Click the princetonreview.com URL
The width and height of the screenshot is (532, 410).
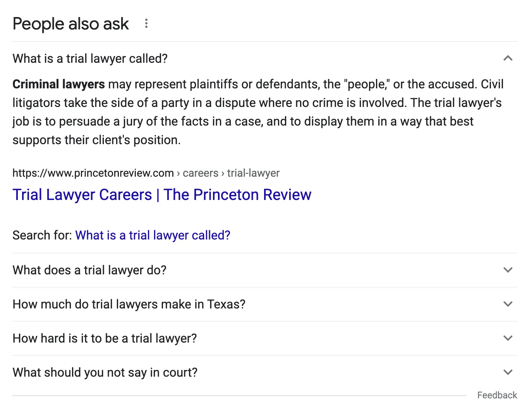(93, 173)
